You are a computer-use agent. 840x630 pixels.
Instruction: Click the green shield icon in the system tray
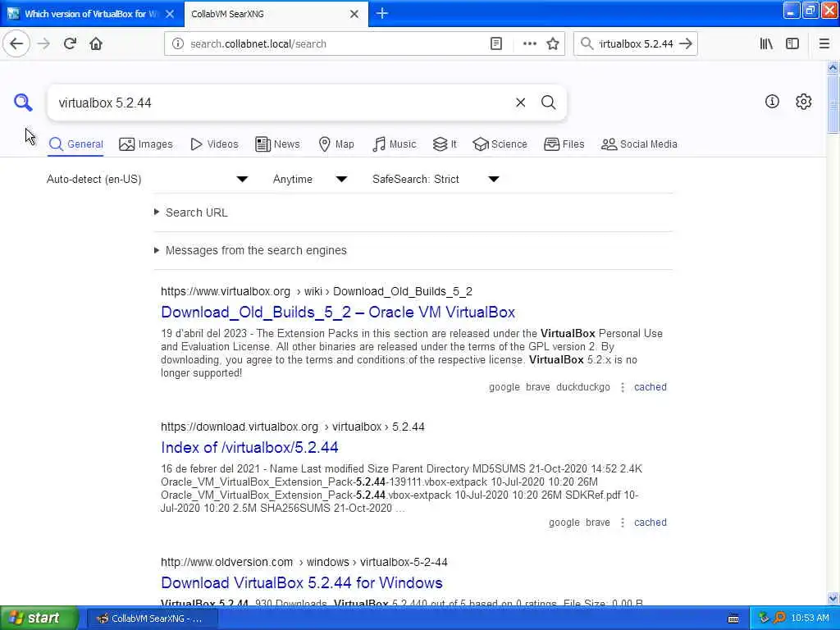(x=764, y=619)
